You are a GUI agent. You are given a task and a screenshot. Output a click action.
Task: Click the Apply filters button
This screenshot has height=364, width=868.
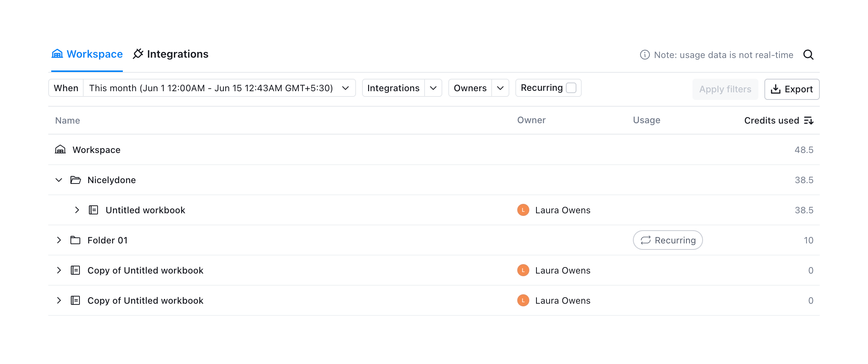(x=725, y=89)
